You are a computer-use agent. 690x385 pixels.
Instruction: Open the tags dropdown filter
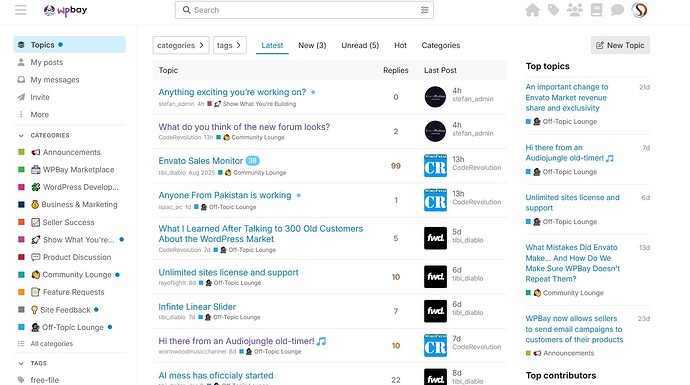click(230, 45)
